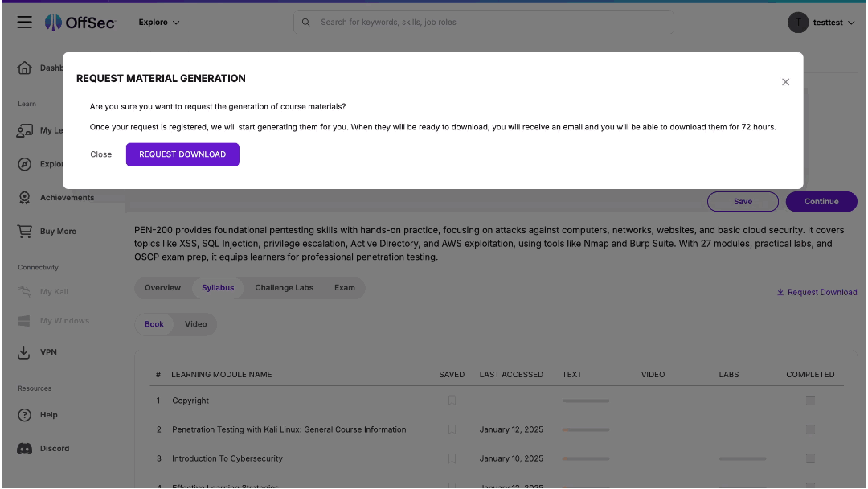Open Introduction To Cybersecurity module

point(227,458)
